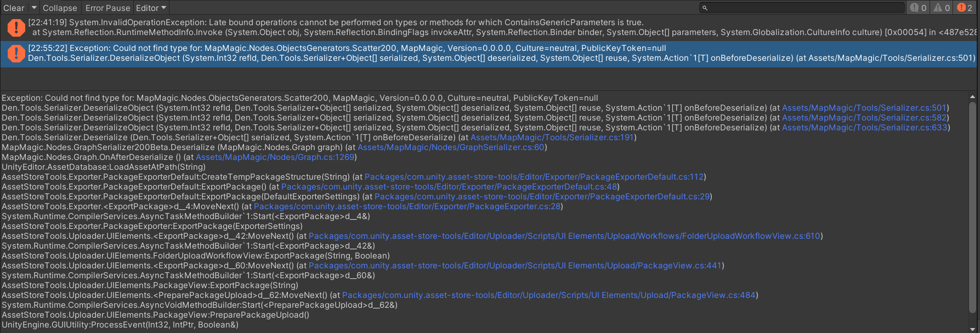The width and height of the screenshot is (980, 333).
Task: Click 'PackageView:ExportPackage(String)' stack line
Action: [150, 285]
